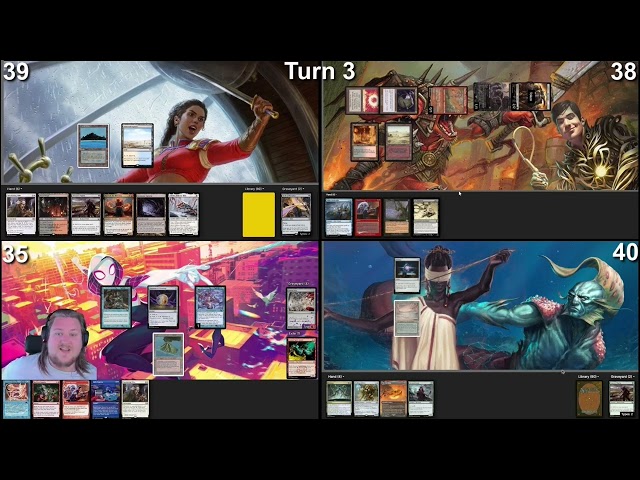Pick the first hand card showing a man's portrait
This screenshot has height=480, width=640.
(21, 214)
